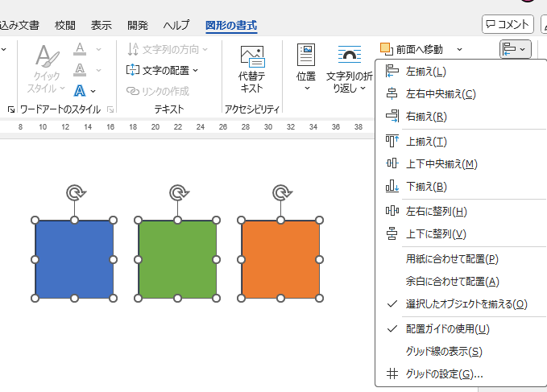This screenshot has width=547, height=392.
Task: Click the horizontal ruler at mark 20
Action: (x=155, y=127)
